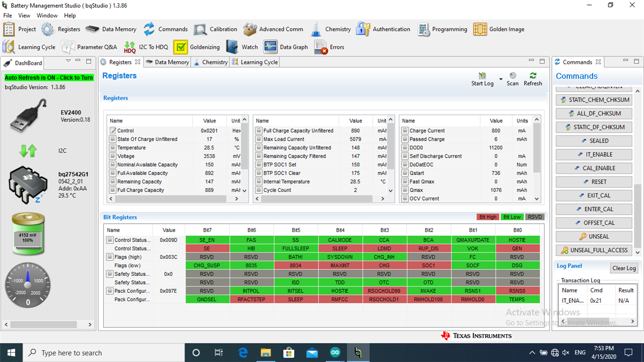
Task: Toggle log icon for Voltage register
Action: pyautogui.click(x=113, y=156)
